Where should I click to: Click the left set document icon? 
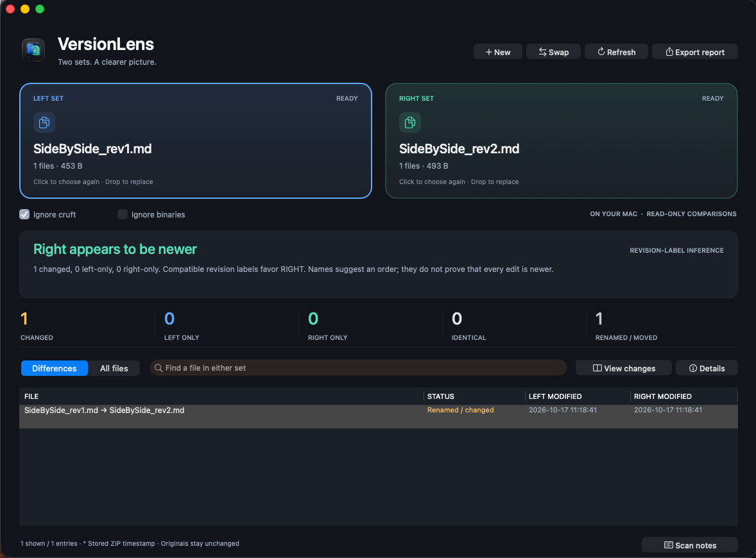[44, 123]
